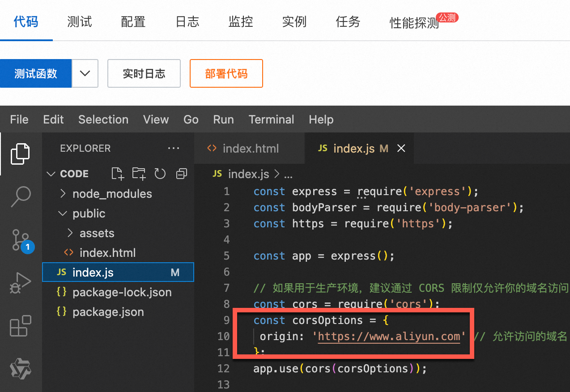This screenshot has width=570, height=392.
Task: Switch to the 代码 tab
Action: tap(26, 21)
